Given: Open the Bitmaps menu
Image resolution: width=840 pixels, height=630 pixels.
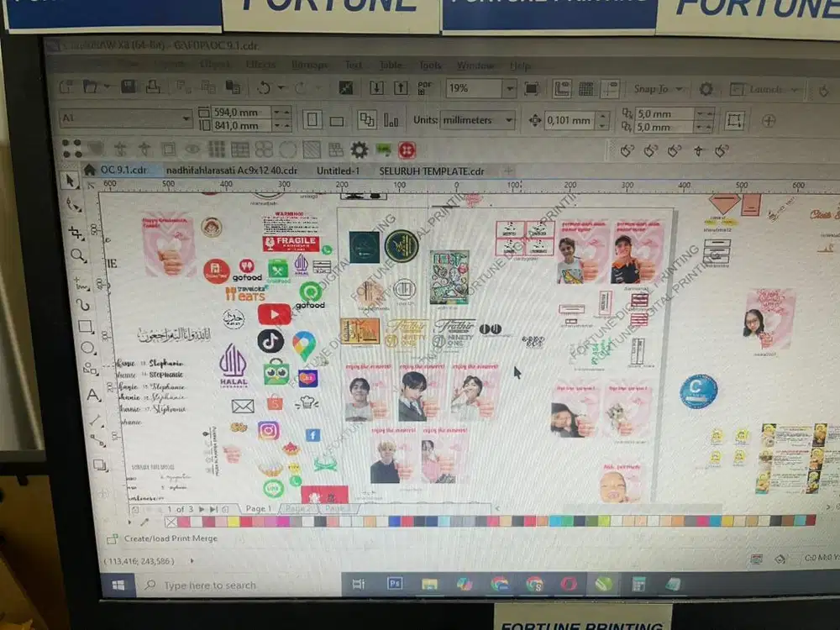Looking at the screenshot, I should coord(310,65).
